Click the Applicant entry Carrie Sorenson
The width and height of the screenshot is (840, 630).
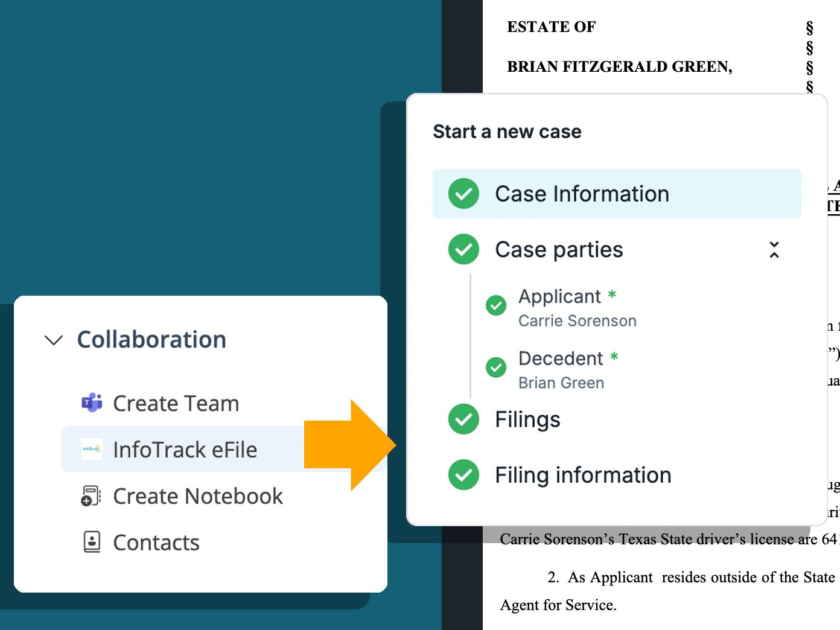click(x=577, y=320)
